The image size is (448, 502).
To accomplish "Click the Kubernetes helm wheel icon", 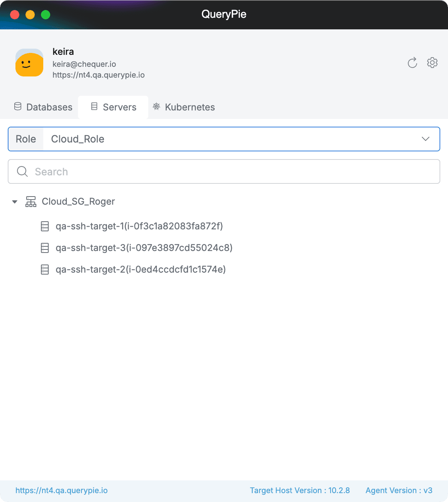I will coord(156,107).
